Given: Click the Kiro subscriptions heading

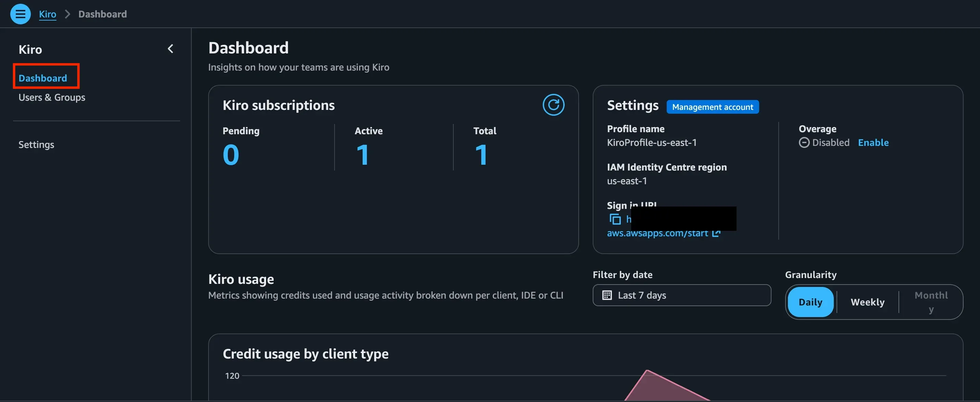Looking at the screenshot, I should [278, 105].
